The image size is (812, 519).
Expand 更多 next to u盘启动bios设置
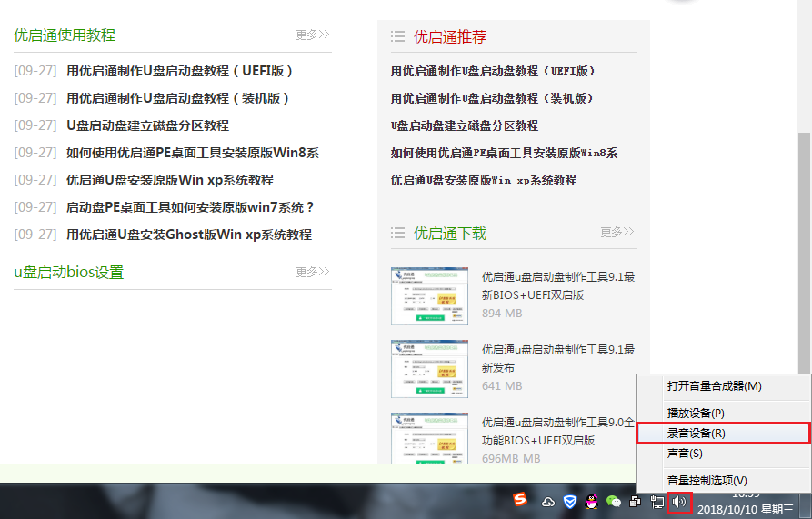tap(312, 271)
